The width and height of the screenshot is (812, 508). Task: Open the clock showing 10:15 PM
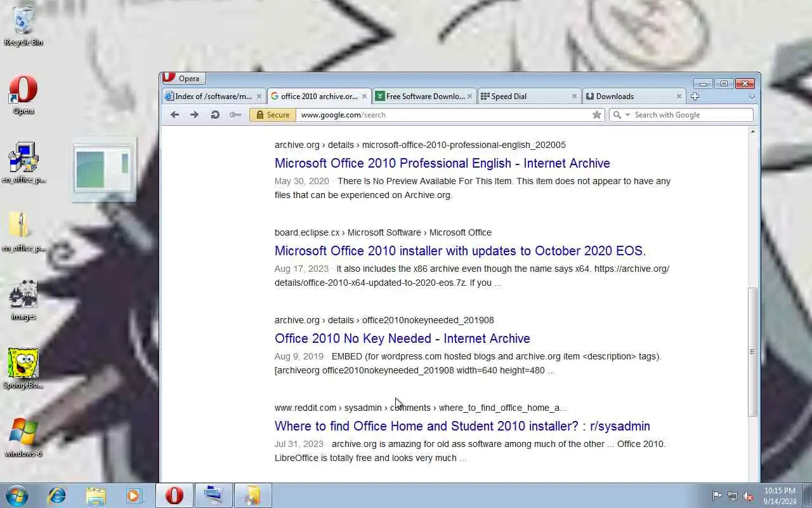(780, 496)
